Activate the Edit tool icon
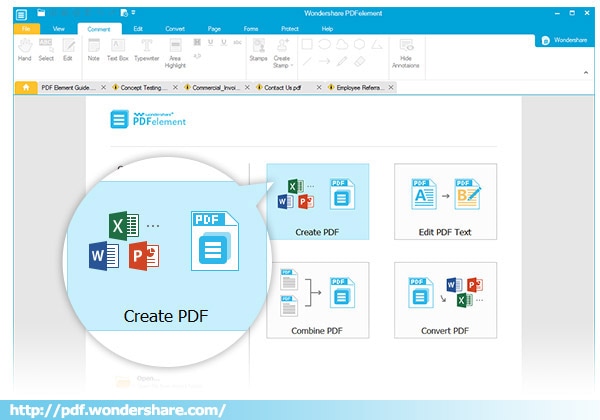This screenshot has height=420, width=600. click(x=68, y=50)
